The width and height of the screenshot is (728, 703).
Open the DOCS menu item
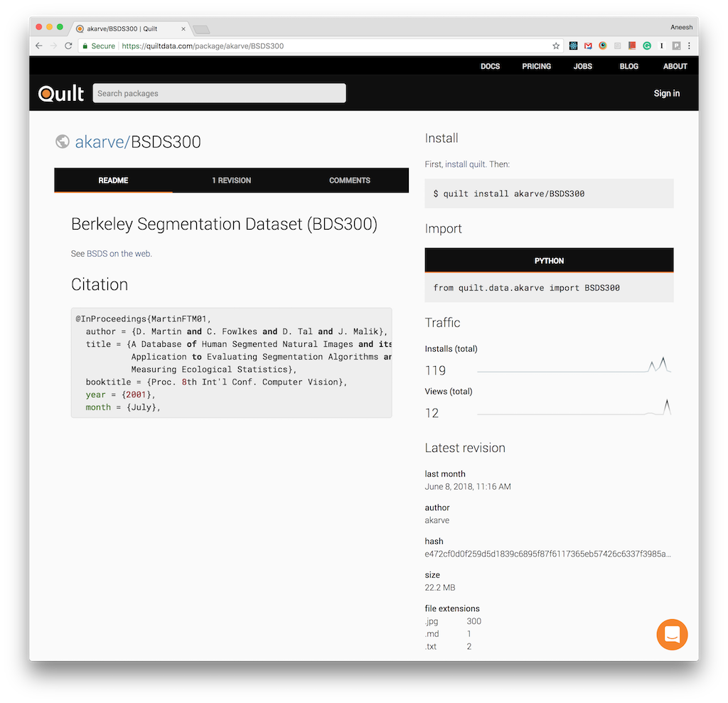[491, 66]
